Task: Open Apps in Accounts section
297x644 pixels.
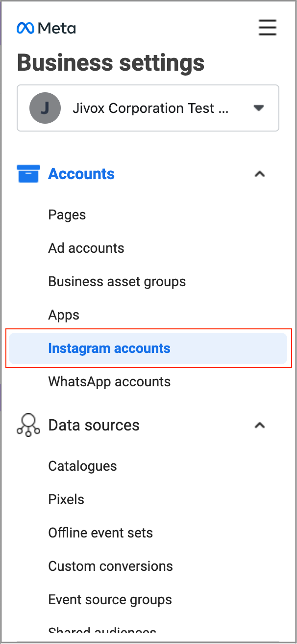Action: coord(64,315)
